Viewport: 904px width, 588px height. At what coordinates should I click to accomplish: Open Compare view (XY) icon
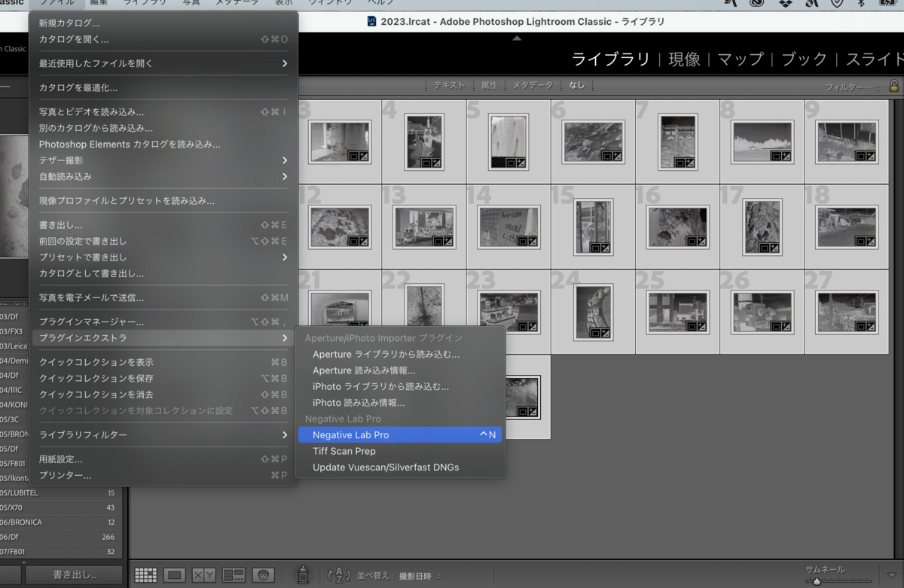pyautogui.click(x=203, y=575)
